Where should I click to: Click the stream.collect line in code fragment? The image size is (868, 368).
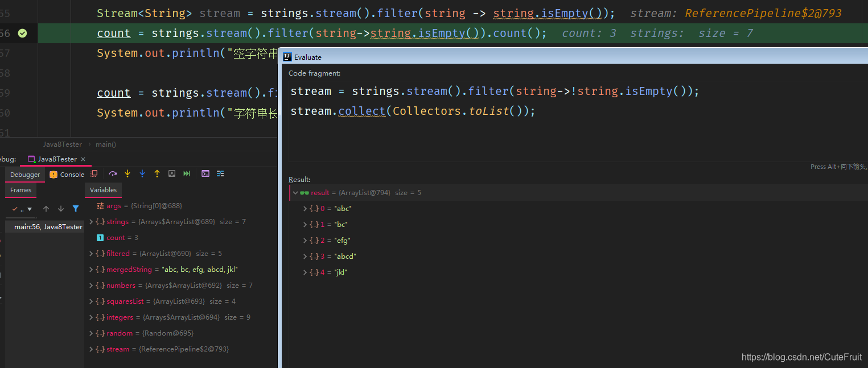(x=413, y=111)
